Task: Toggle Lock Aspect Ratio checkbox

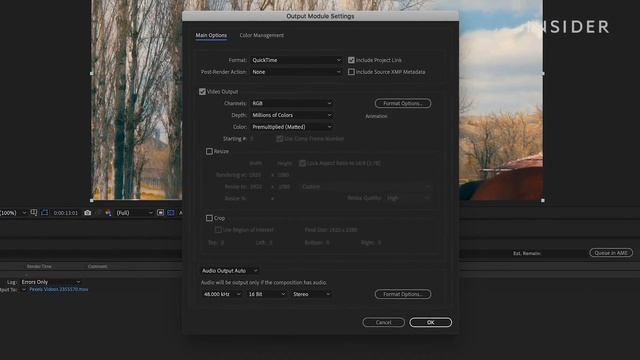Action: [x=302, y=163]
